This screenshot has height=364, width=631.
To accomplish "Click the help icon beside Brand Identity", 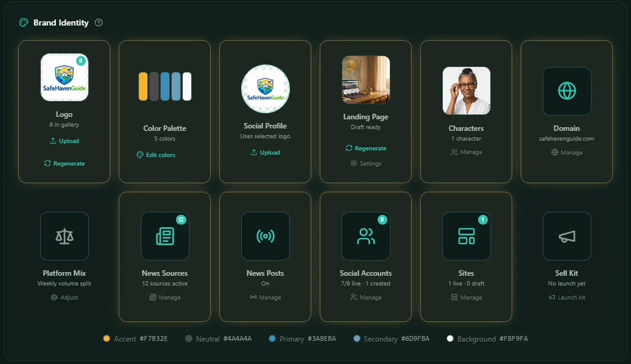I will [x=99, y=23].
